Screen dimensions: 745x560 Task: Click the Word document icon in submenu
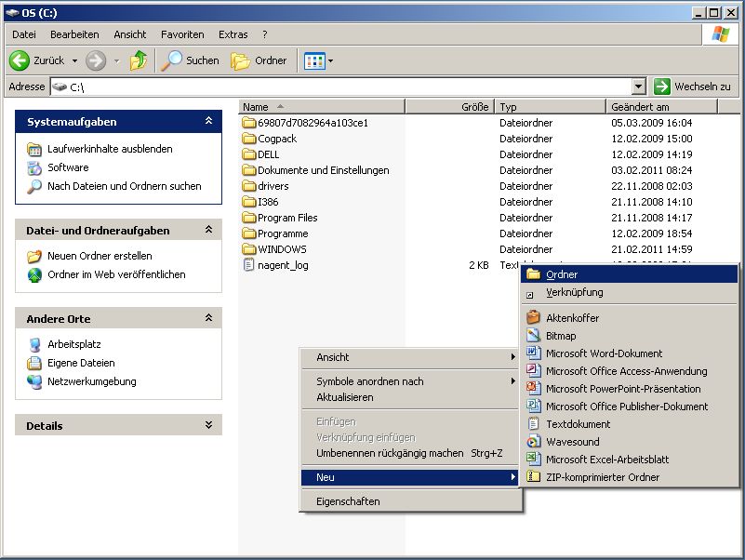click(x=533, y=353)
